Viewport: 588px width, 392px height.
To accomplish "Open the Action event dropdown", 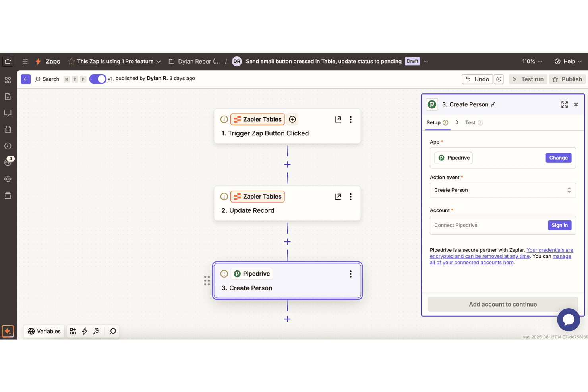I will 503,190.
